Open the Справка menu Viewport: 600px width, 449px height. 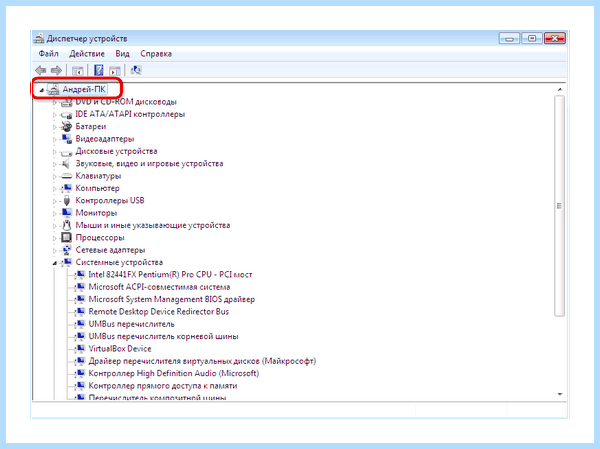(x=156, y=54)
